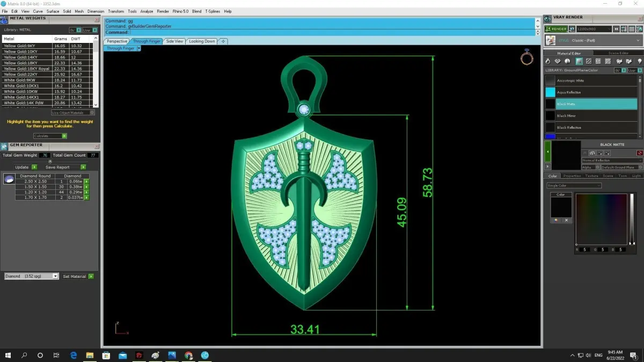The width and height of the screenshot is (644, 362).
Task: Select the gem material icon
Action: 558,62
